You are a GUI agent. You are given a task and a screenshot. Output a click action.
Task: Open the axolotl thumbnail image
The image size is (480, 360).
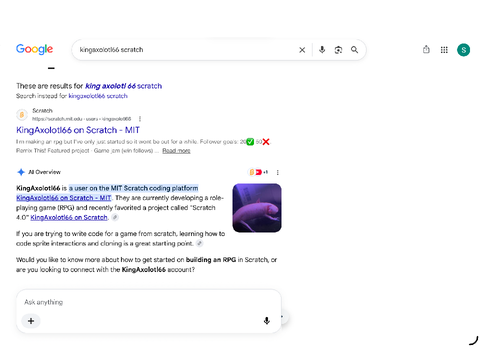coord(257,208)
